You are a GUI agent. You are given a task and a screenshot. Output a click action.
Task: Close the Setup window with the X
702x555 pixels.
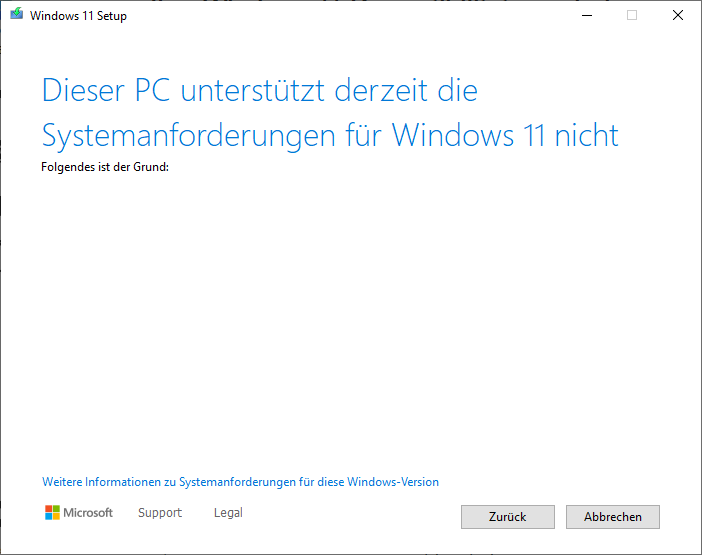[678, 16]
